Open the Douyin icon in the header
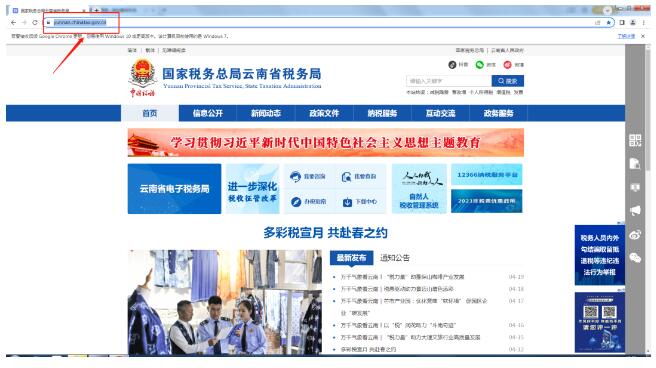Image resolution: width=656 pixels, height=368 pixels. click(452, 64)
